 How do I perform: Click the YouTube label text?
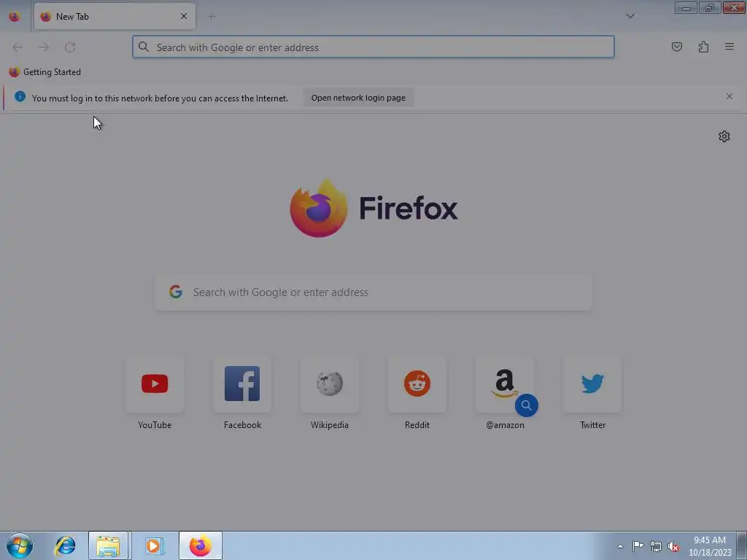155,425
